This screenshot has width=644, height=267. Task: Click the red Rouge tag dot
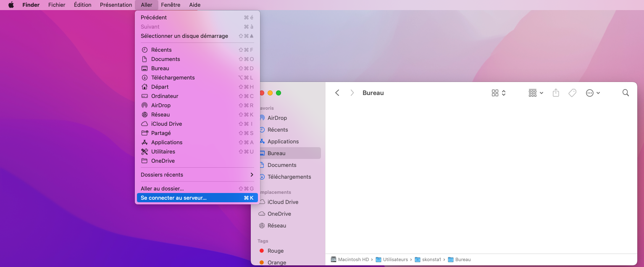(262, 251)
